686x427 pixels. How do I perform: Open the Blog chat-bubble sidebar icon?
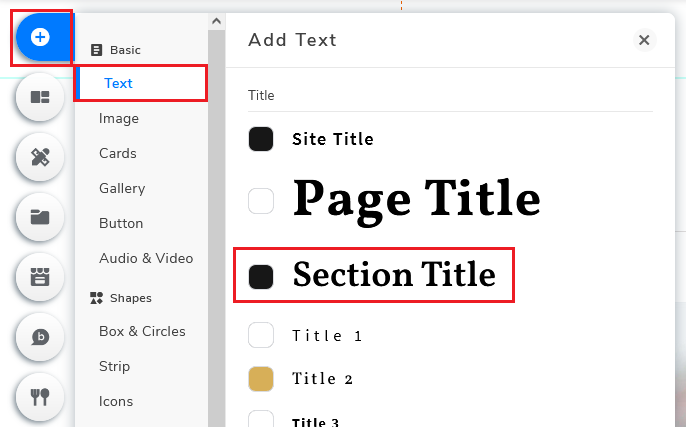coord(40,337)
